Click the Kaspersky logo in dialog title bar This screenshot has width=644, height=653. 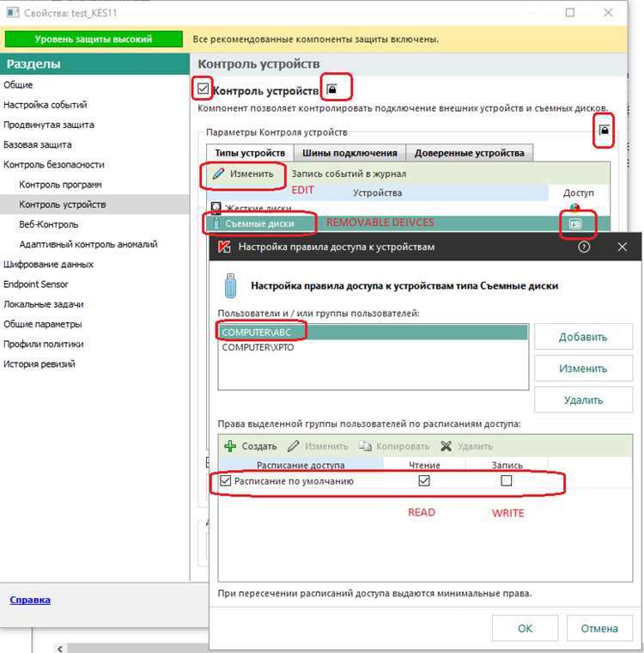click(x=224, y=247)
